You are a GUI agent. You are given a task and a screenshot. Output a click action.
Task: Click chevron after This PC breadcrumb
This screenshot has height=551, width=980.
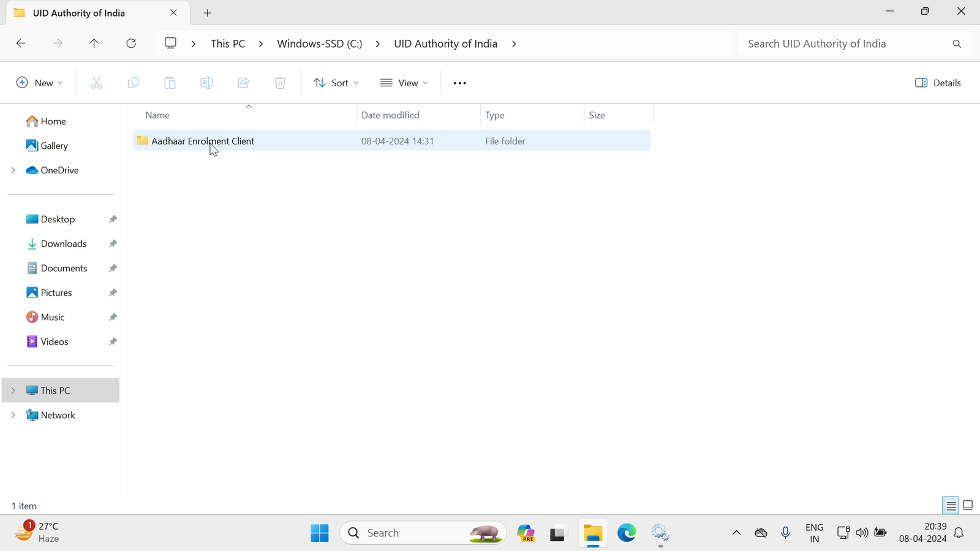261,44
